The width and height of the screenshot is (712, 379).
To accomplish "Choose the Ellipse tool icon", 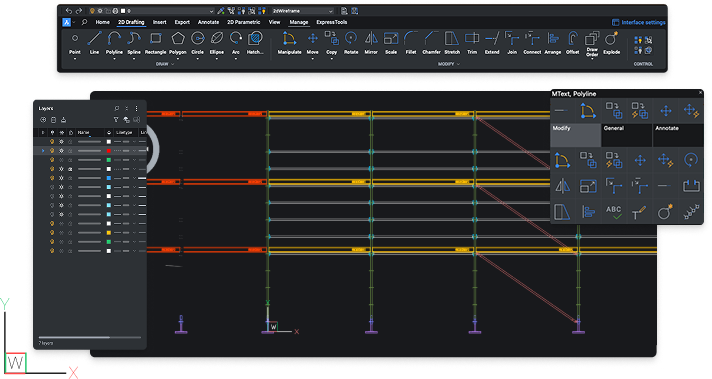I will point(217,39).
